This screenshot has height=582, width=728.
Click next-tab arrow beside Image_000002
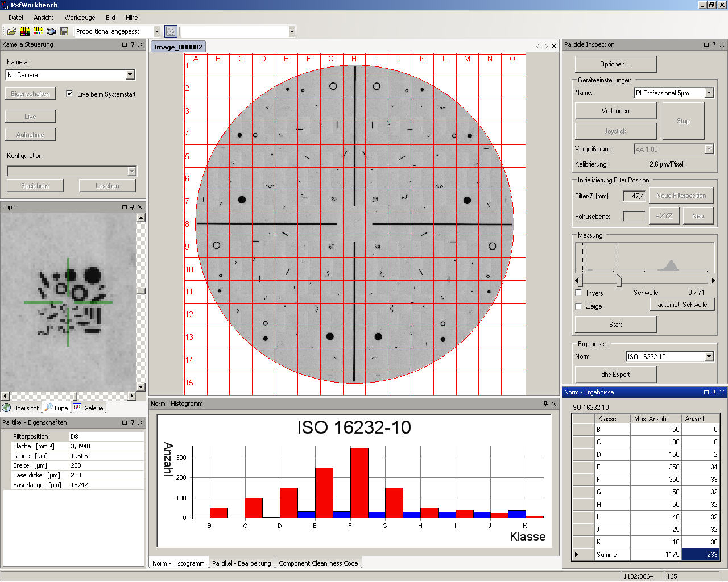coord(546,47)
